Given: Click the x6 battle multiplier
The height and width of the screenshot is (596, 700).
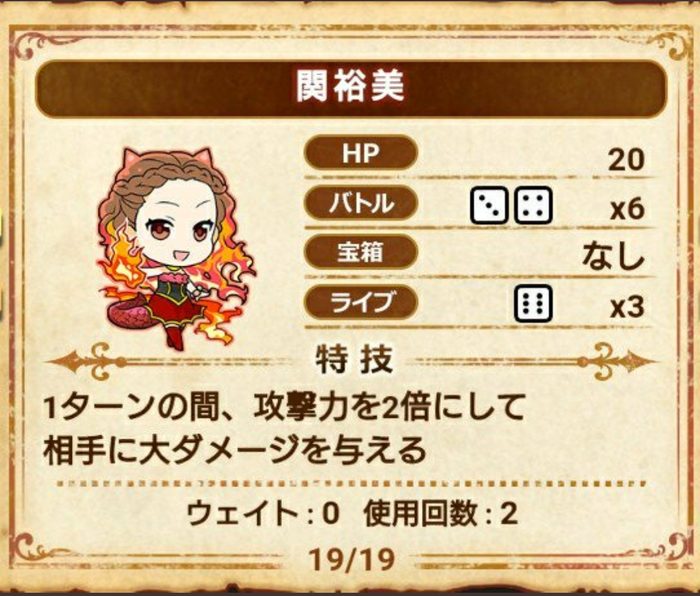Looking at the screenshot, I should (x=627, y=209).
